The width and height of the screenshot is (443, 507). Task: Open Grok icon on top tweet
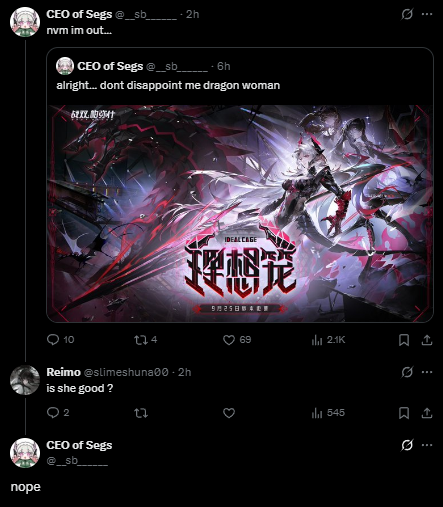(407, 14)
